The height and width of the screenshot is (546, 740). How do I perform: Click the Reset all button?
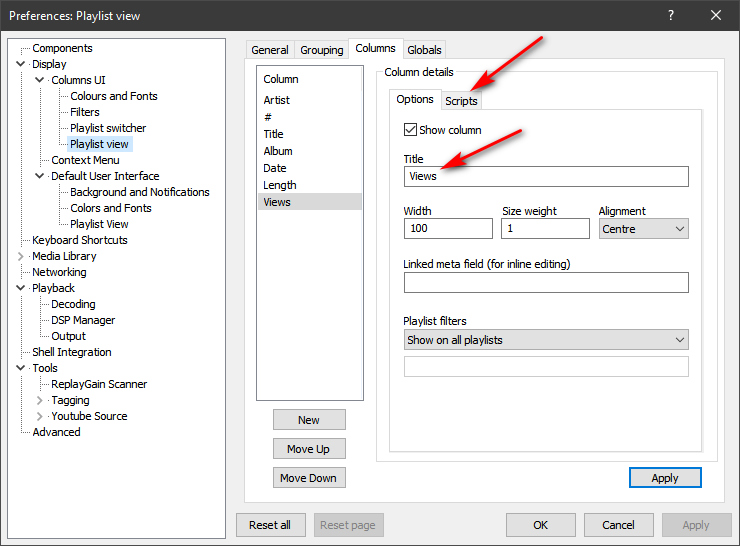point(270,525)
